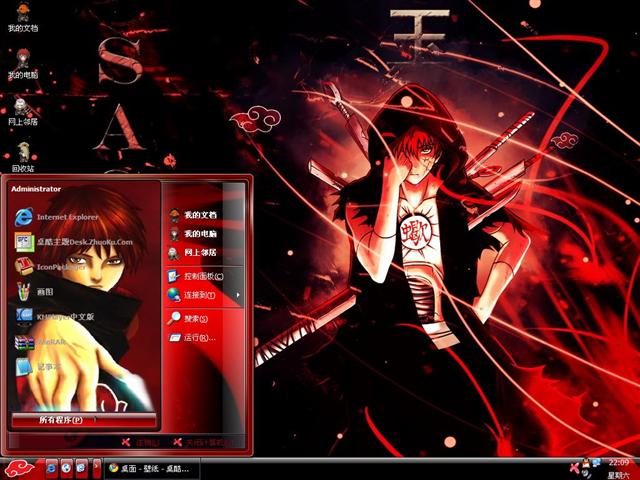
Task: Click the red X tray icon
Action: [x=575, y=467]
